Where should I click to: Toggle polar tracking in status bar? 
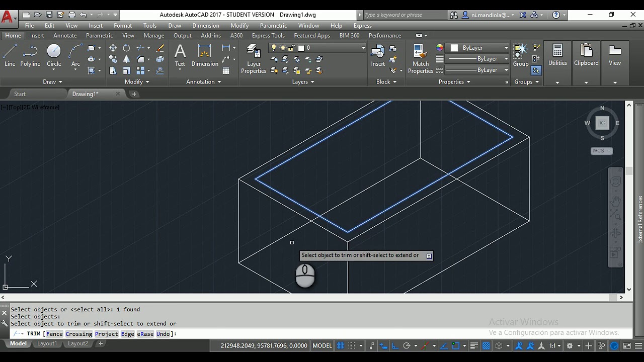click(x=406, y=346)
